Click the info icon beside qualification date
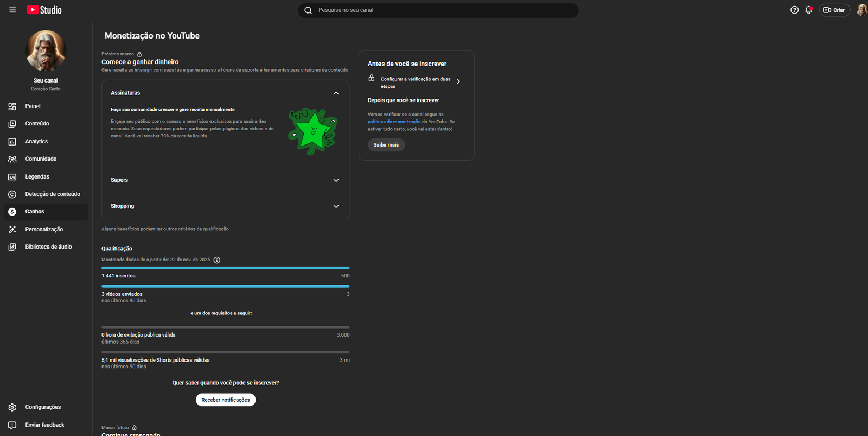 (x=217, y=260)
